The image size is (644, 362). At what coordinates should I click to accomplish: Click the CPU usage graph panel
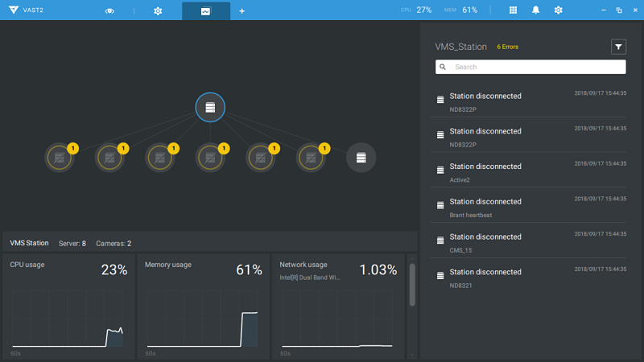[x=68, y=306]
